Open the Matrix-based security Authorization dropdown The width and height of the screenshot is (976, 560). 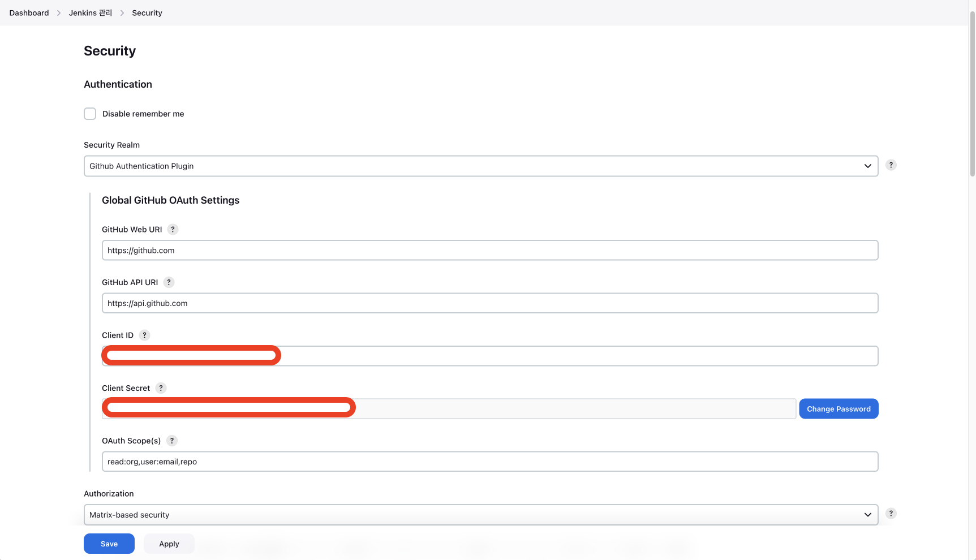click(x=480, y=515)
